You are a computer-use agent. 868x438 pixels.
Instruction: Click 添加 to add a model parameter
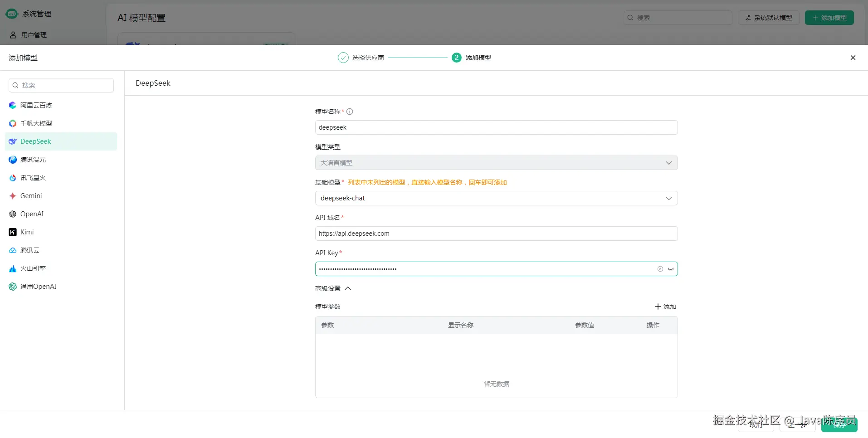point(665,307)
